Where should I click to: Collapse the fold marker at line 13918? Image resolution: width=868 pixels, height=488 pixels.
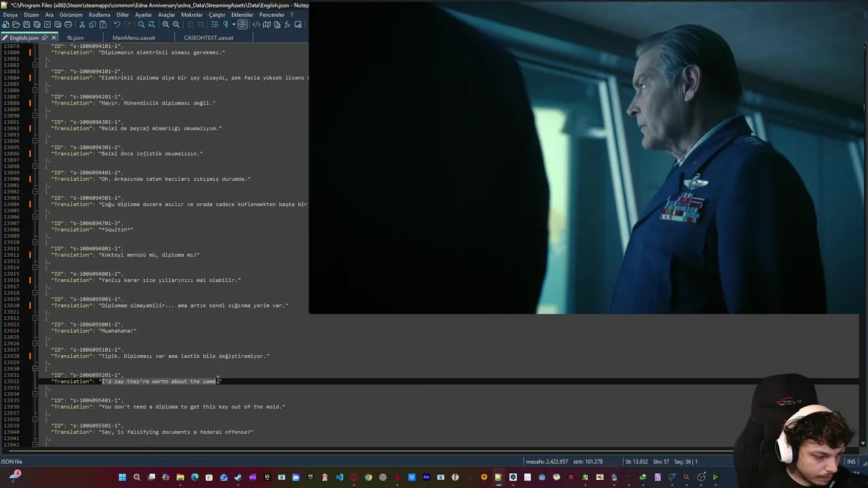tap(35, 293)
